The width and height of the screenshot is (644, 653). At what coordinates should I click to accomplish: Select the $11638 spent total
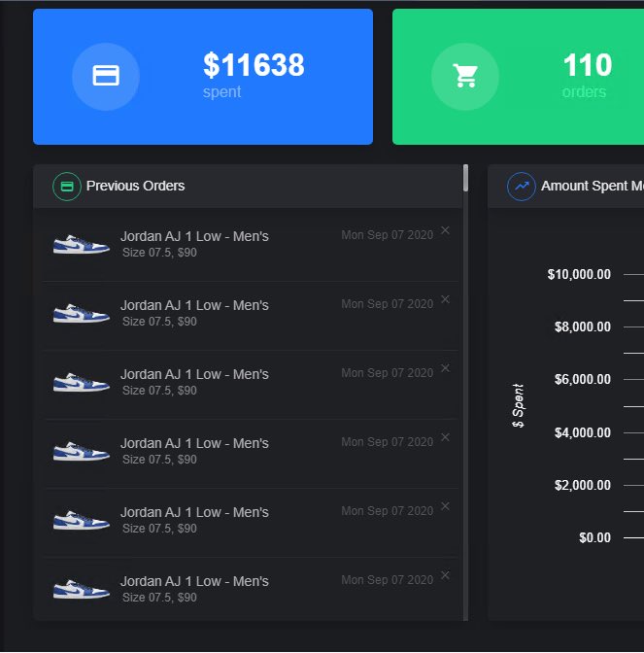(254, 65)
